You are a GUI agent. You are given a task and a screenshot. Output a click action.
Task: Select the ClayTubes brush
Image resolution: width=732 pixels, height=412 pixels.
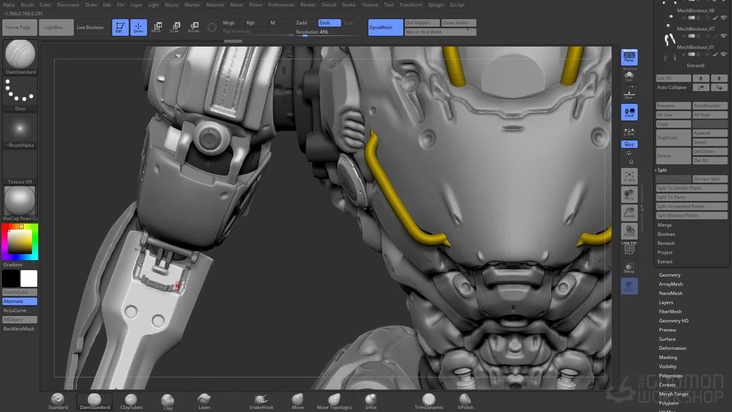(x=131, y=401)
